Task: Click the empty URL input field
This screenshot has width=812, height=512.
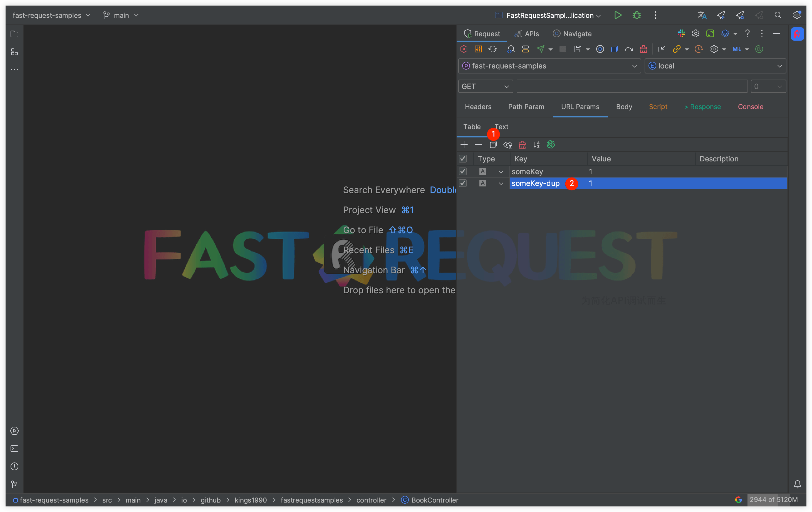Action: [631, 87]
